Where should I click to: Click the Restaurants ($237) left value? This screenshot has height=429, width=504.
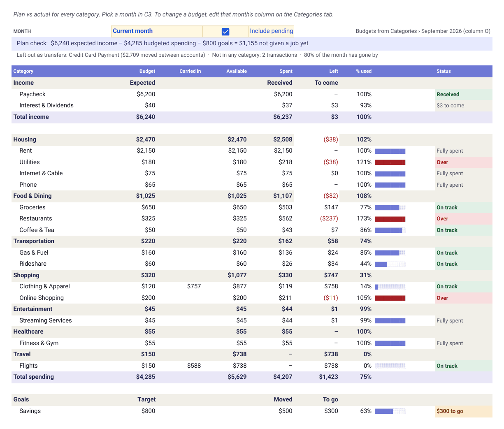point(329,218)
